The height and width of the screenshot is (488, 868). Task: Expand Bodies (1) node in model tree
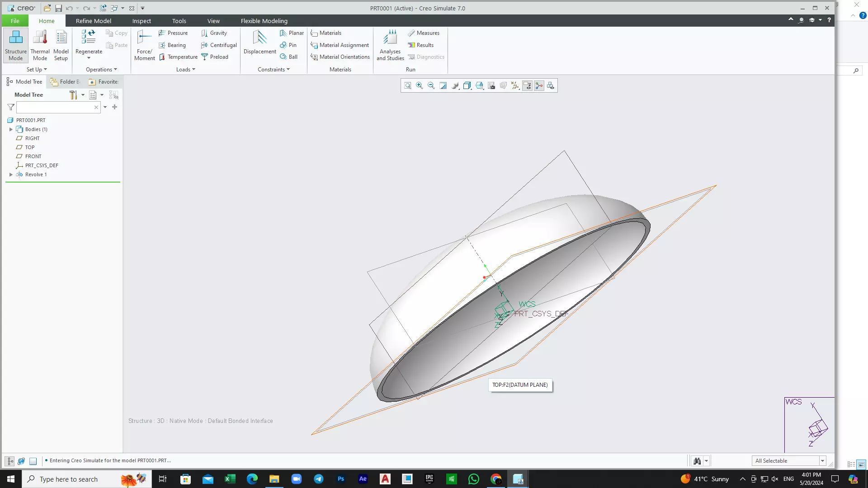(x=11, y=129)
